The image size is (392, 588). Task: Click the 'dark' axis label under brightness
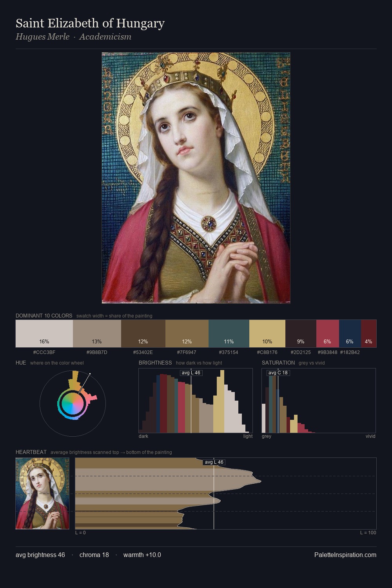click(143, 436)
